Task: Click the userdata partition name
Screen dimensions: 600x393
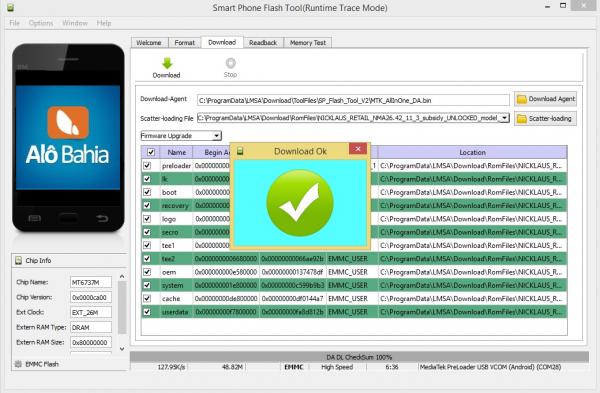Action: 175,312
